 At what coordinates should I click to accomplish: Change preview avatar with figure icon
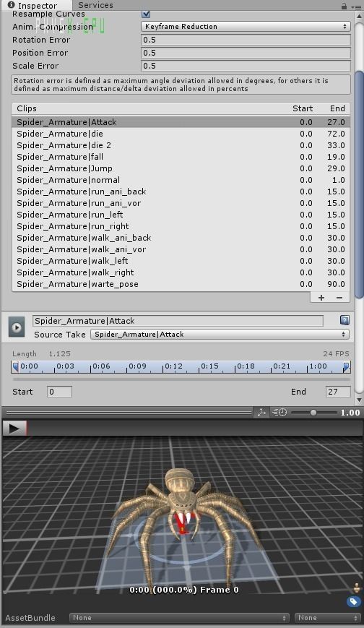(357, 588)
